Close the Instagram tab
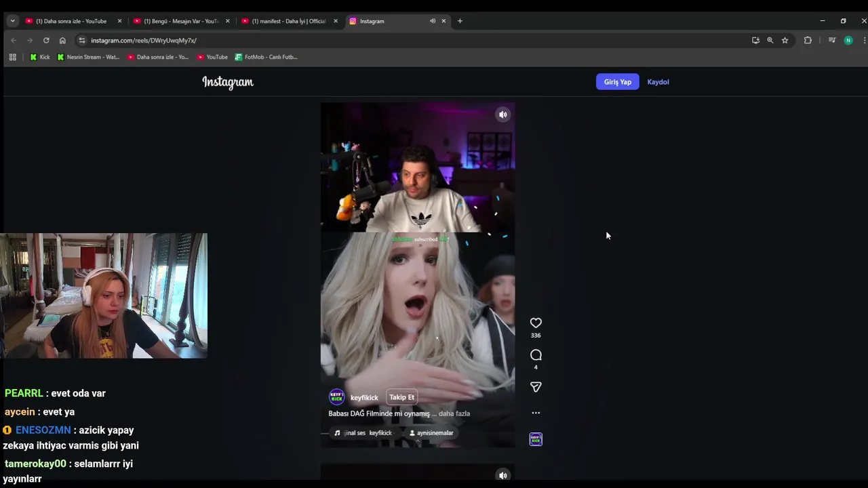 click(443, 21)
